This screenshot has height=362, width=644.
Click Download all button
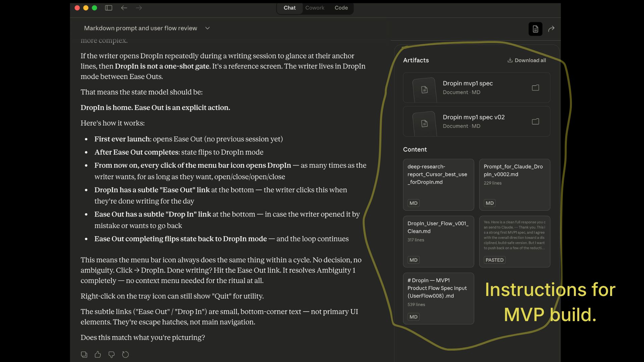pos(527,60)
